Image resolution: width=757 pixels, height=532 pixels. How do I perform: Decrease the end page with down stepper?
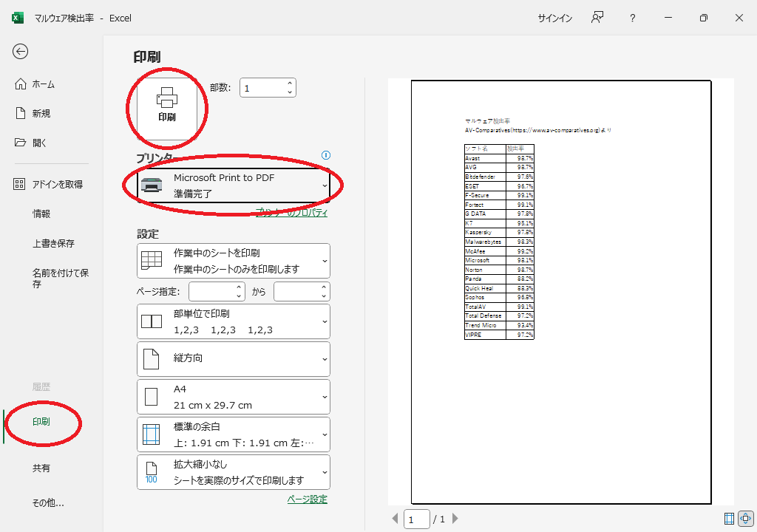324,296
